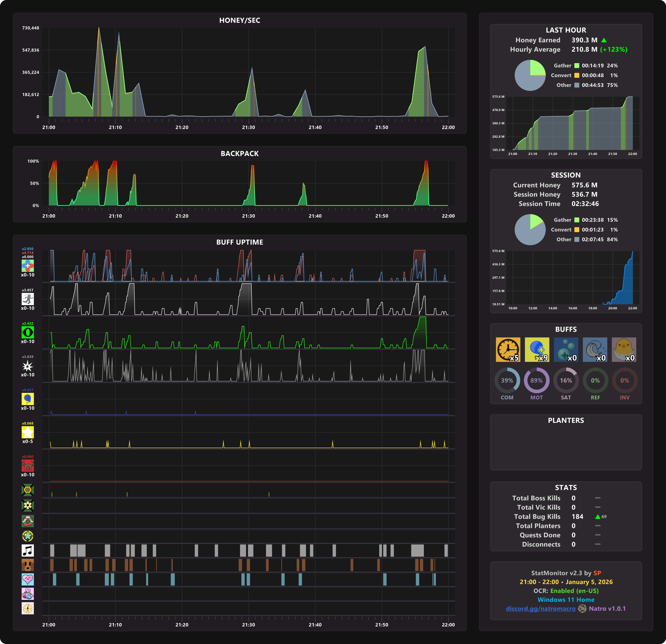Click the brown bear morph icon
This screenshot has height=644, width=666.
[x=28, y=565]
